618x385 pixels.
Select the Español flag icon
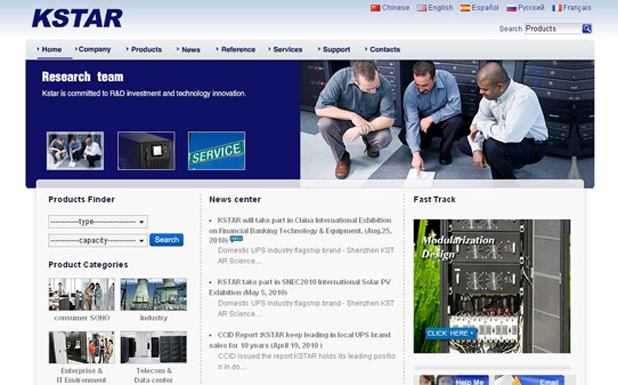465,8
